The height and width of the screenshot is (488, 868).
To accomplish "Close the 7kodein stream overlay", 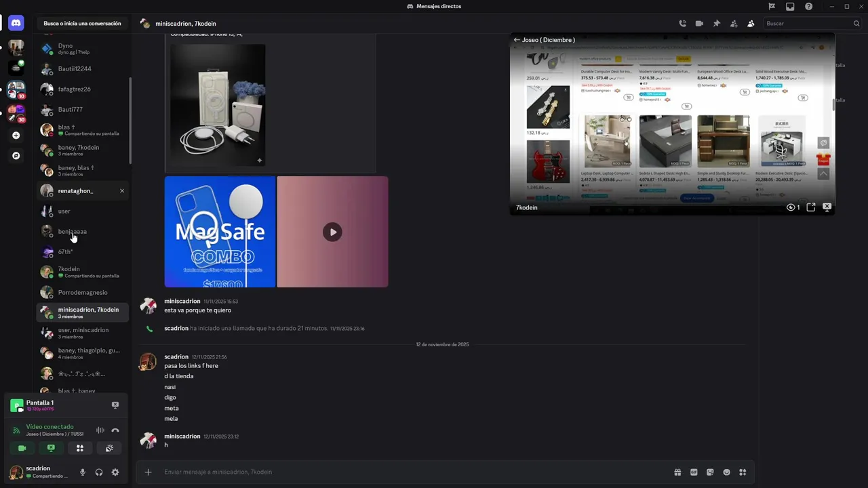I will [827, 207].
